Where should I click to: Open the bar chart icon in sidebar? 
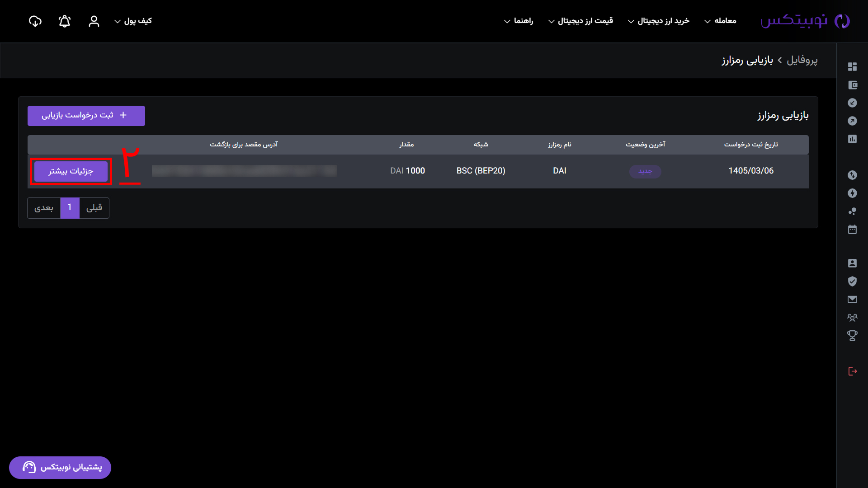(x=852, y=139)
